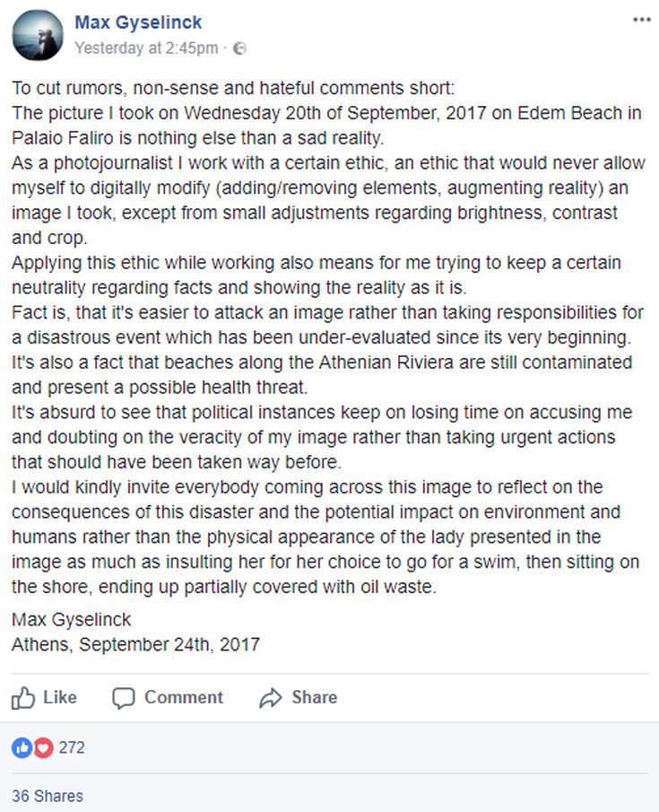The height and width of the screenshot is (812, 659).
Task: Open the 'Yesterday at 2:45pm' timestamp link
Action: (x=145, y=48)
